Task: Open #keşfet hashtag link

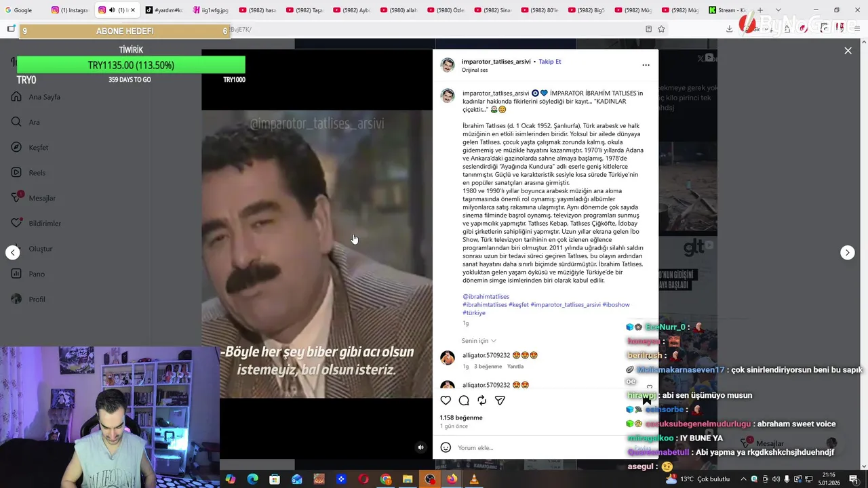Action: [x=519, y=305]
